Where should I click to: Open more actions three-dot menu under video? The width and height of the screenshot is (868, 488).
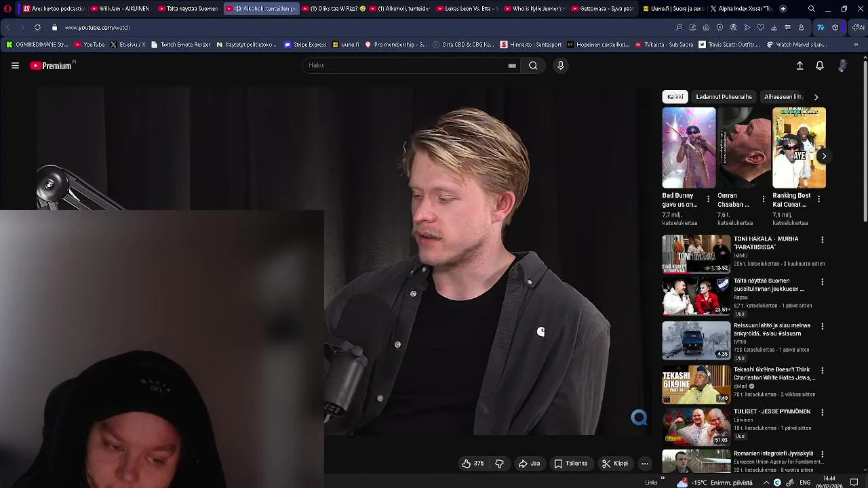[645, 464]
